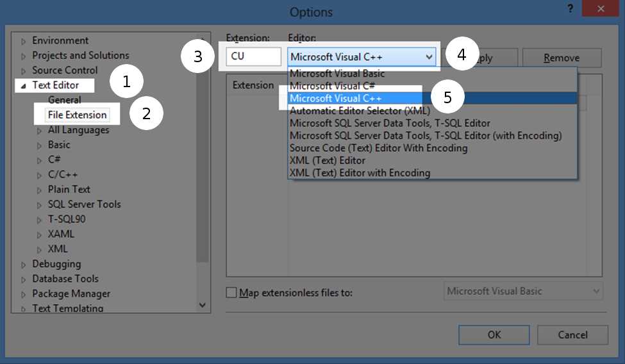Expand the C/C++ node arrow
625x364 pixels.
[39, 176]
